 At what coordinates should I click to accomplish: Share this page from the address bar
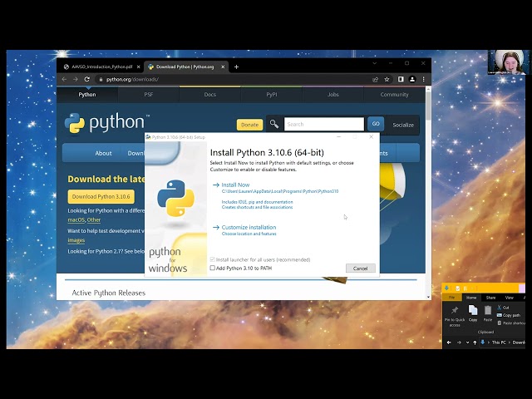pos(375,79)
